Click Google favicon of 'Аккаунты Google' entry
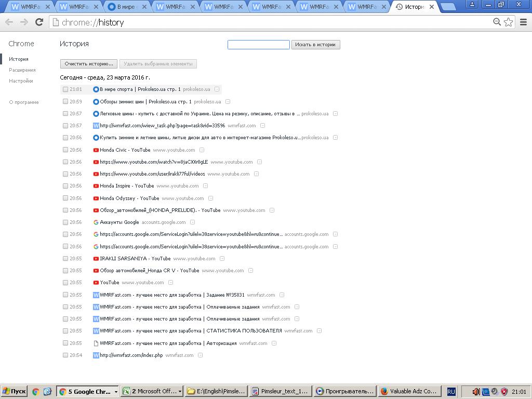Screen dimensions: 532x399 coord(96,222)
